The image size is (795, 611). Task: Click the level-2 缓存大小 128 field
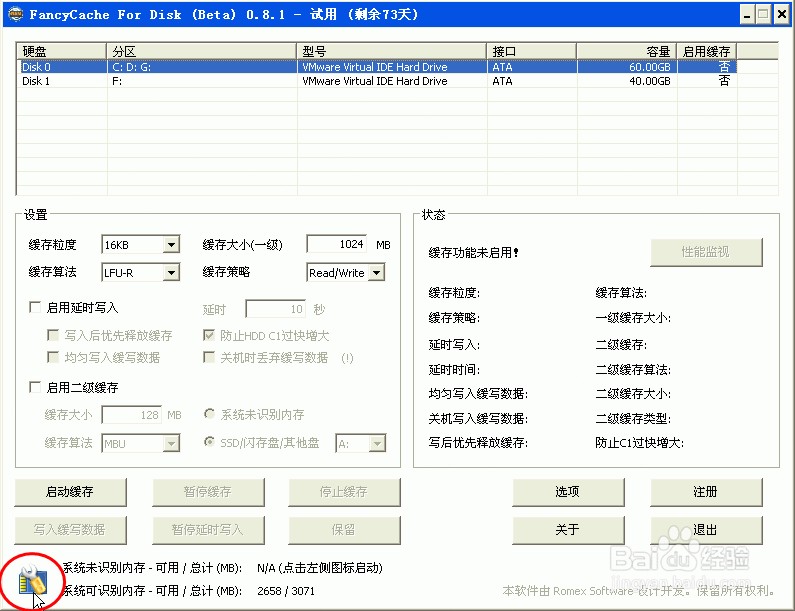132,415
